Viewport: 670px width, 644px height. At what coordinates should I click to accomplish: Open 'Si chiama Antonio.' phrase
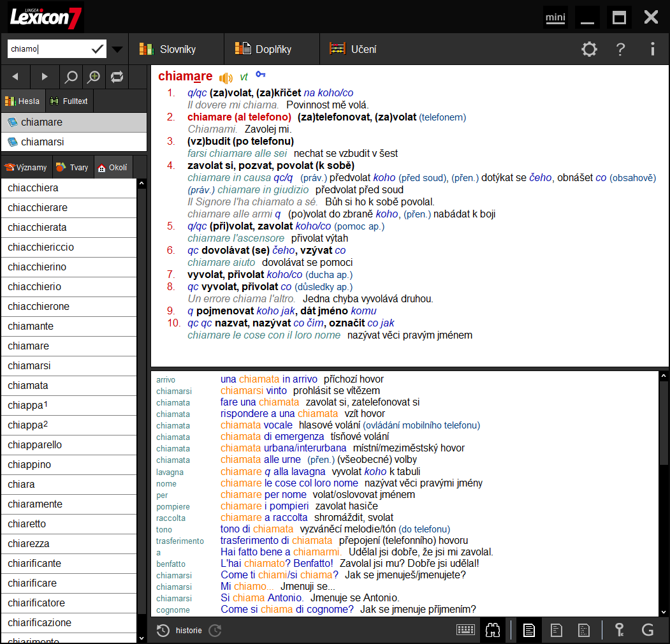(x=262, y=598)
